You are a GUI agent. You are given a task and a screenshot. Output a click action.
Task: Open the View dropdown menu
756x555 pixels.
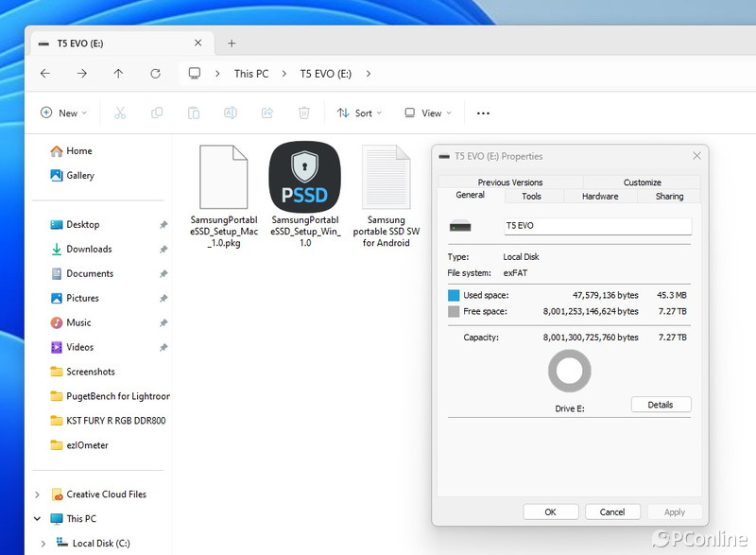[427, 113]
